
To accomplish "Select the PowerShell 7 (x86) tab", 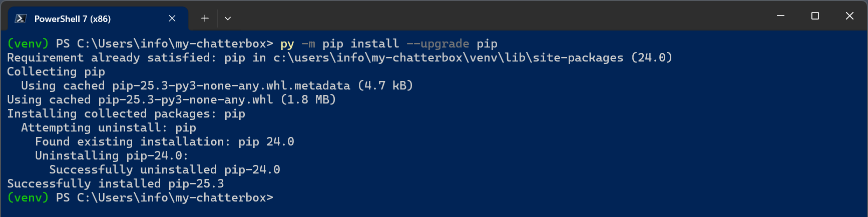I will [x=72, y=19].
